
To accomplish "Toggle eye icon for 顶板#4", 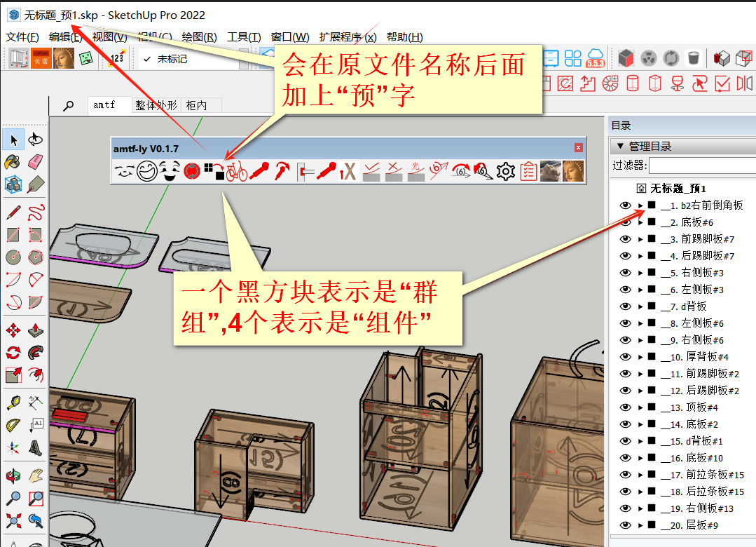I will (625, 407).
